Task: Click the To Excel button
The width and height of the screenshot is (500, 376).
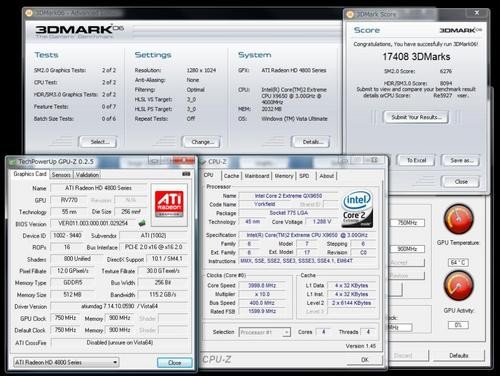Action: tap(416, 160)
